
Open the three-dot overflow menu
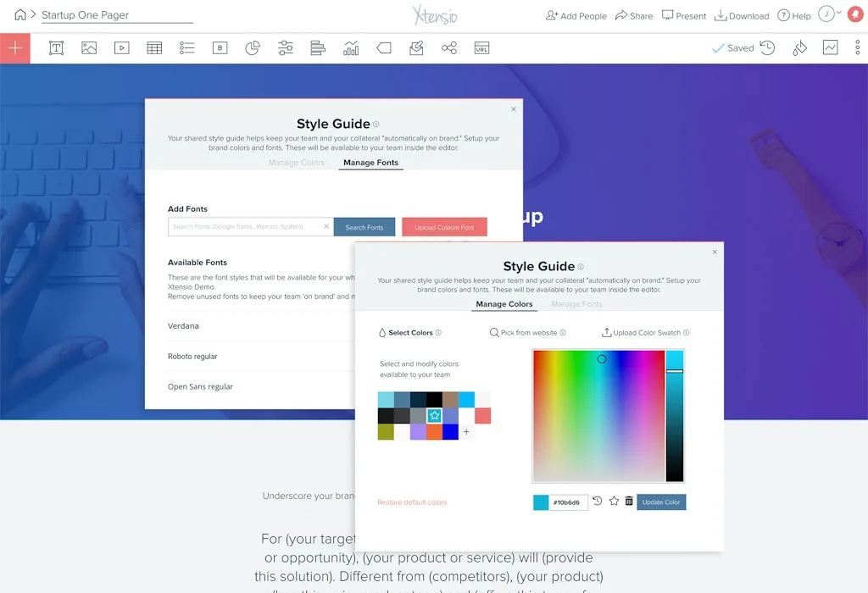(x=857, y=47)
